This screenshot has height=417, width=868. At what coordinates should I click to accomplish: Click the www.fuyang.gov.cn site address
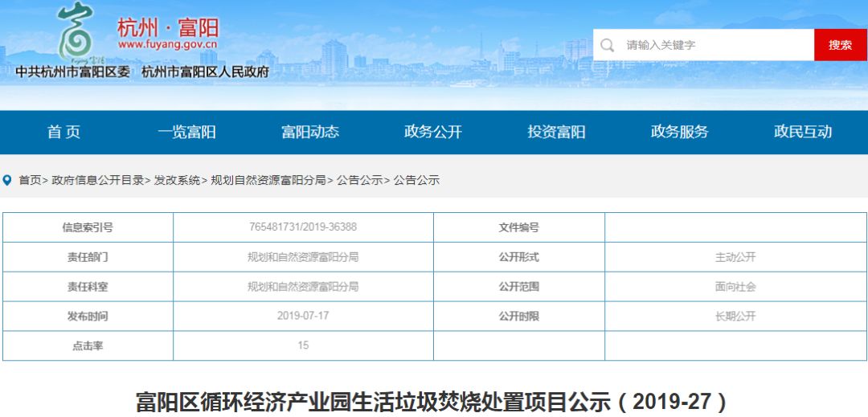point(167,47)
